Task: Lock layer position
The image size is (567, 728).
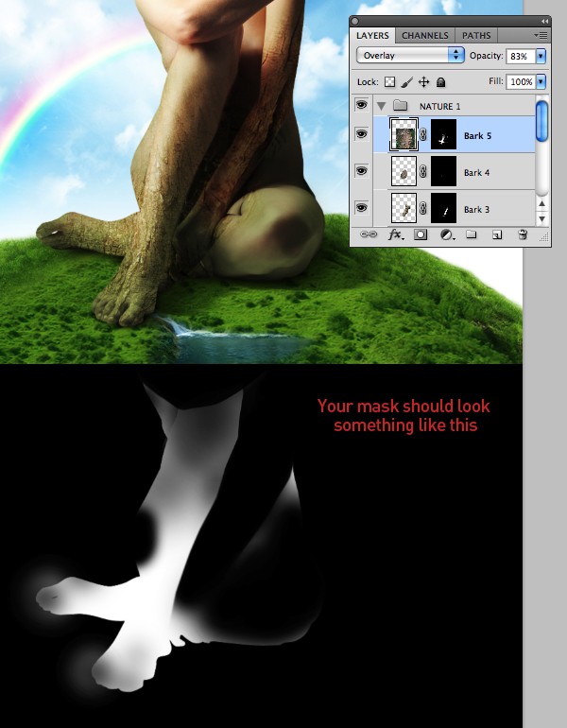Action: click(x=423, y=82)
